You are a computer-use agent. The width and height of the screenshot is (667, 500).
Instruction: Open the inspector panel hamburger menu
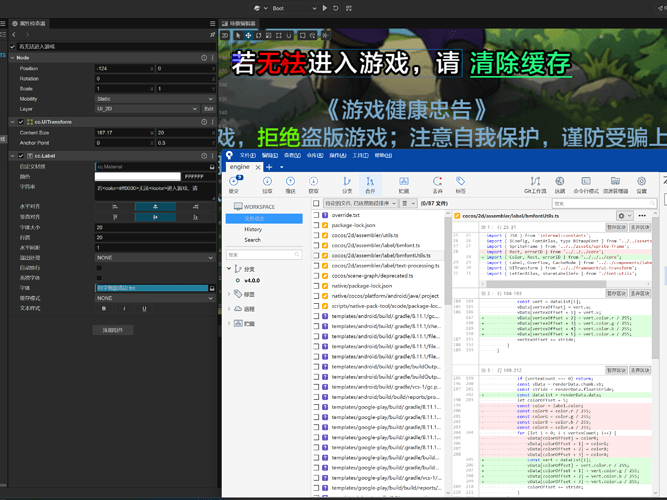pos(212,23)
